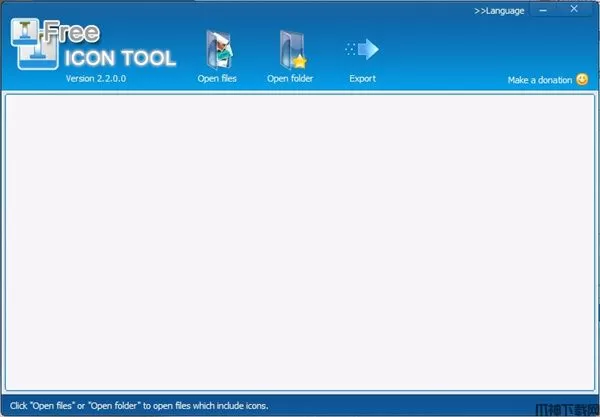This screenshot has height=417, width=600.
Task: Click the Make a donation link
Action: tap(540, 80)
